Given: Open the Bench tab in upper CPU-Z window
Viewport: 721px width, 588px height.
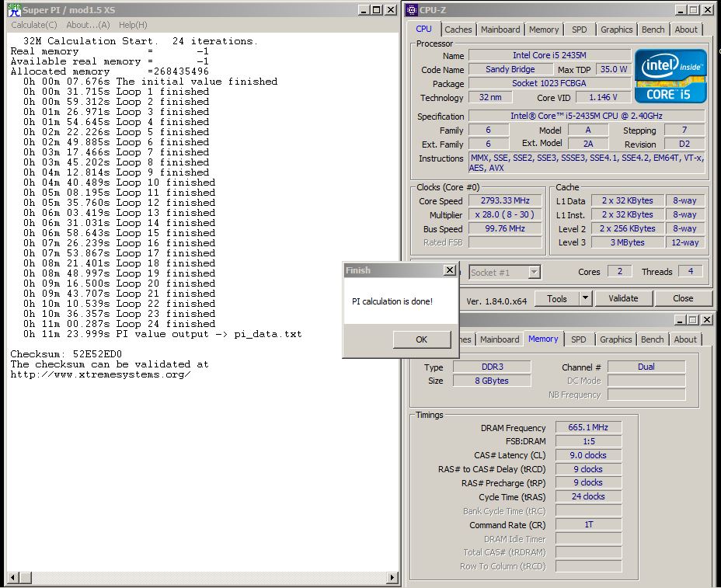Looking at the screenshot, I should click(x=653, y=30).
